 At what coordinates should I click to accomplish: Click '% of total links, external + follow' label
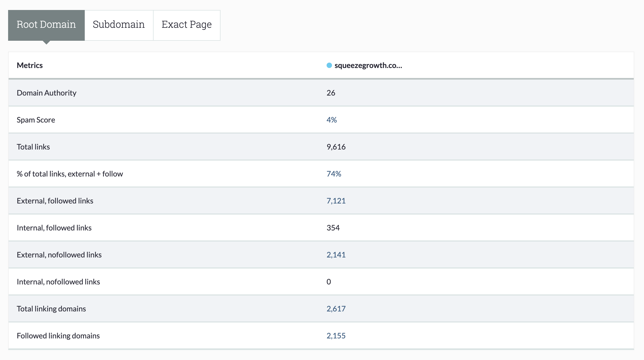click(x=70, y=174)
